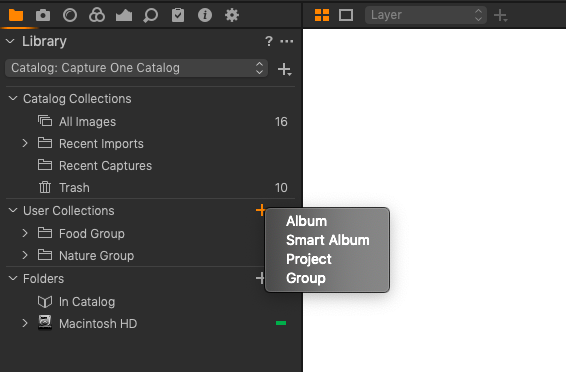Select the Macintosh HD label
This screenshot has height=372, width=566.
(98, 324)
